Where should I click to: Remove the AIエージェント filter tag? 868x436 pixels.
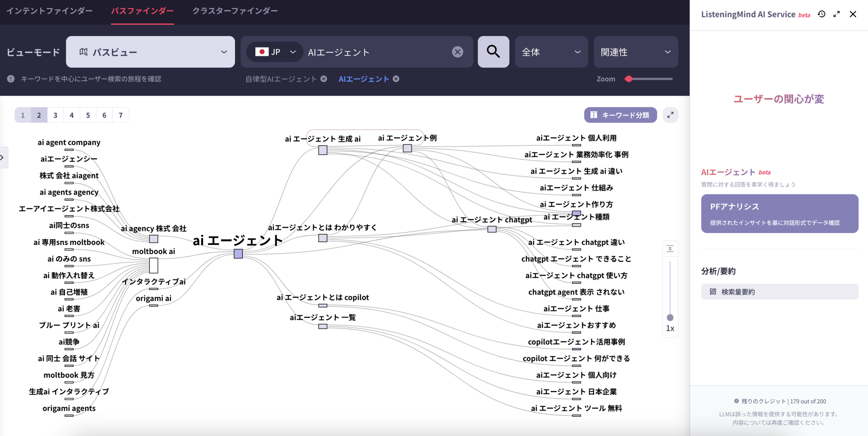pos(396,79)
